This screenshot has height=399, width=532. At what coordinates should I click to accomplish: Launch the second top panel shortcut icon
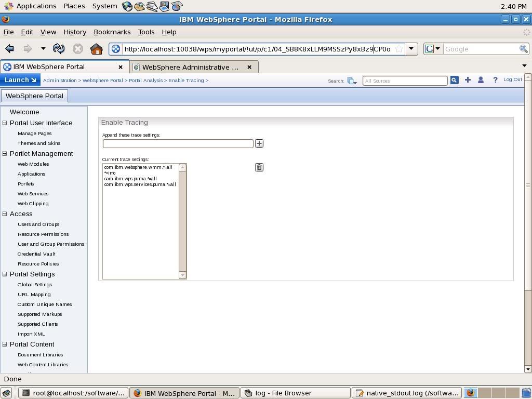(139, 6)
